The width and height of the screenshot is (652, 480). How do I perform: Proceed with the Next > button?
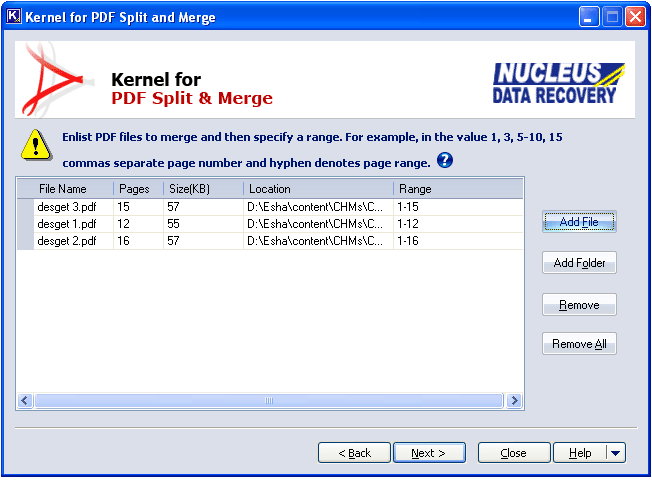coord(429,453)
